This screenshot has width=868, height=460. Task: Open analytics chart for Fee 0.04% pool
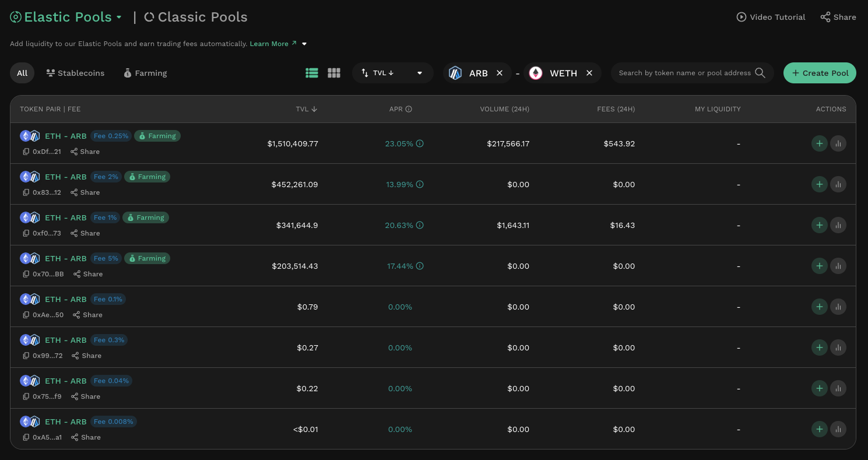pyautogui.click(x=838, y=388)
